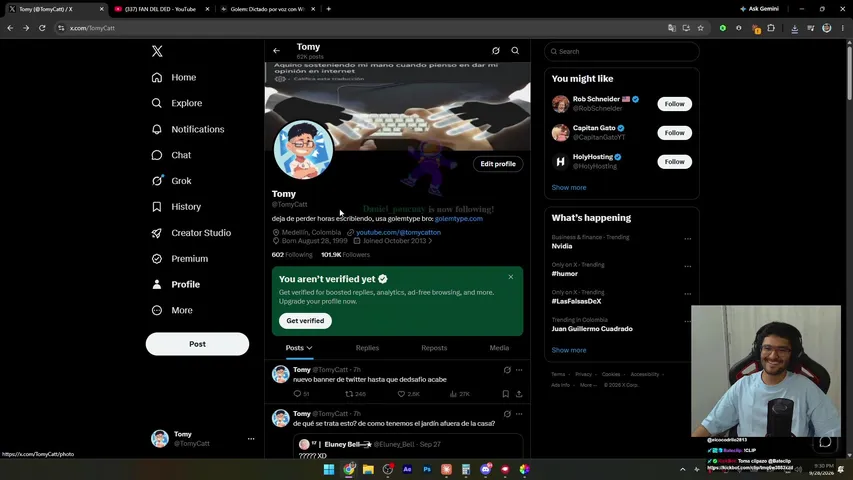This screenshot has height=480, width=853.
Task: Open the Premium page
Action: click(x=180, y=259)
